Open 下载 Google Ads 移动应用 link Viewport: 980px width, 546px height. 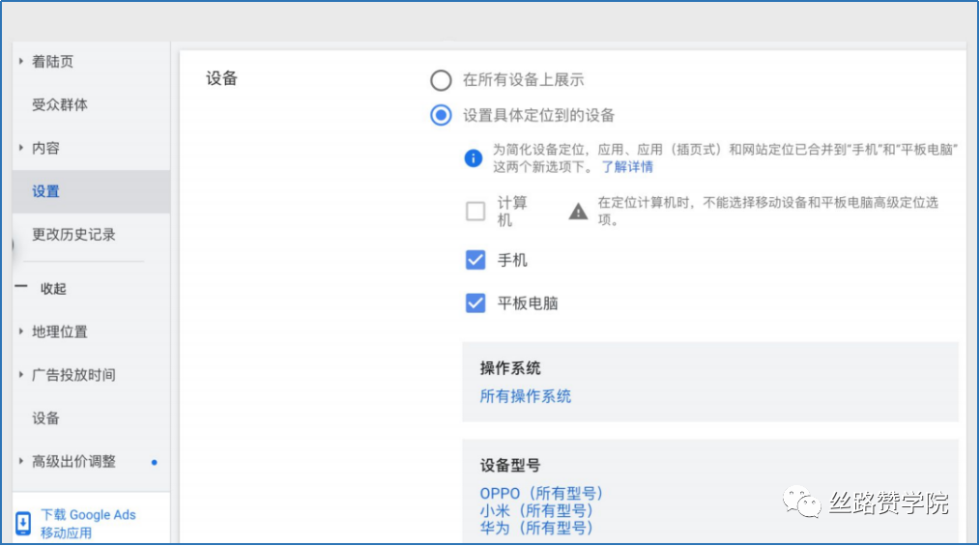click(x=88, y=524)
